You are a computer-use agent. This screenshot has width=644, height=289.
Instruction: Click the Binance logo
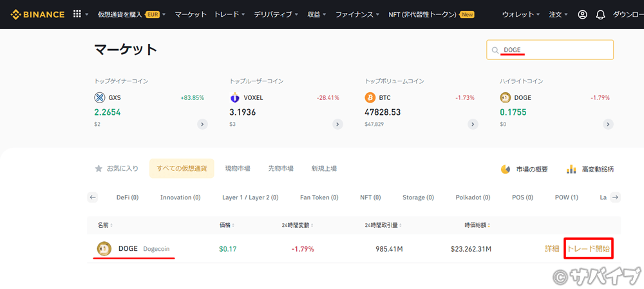(x=37, y=14)
